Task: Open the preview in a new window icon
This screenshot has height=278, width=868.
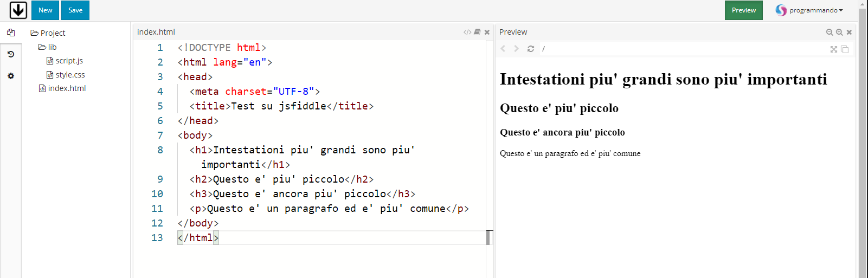Action: click(845, 49)
